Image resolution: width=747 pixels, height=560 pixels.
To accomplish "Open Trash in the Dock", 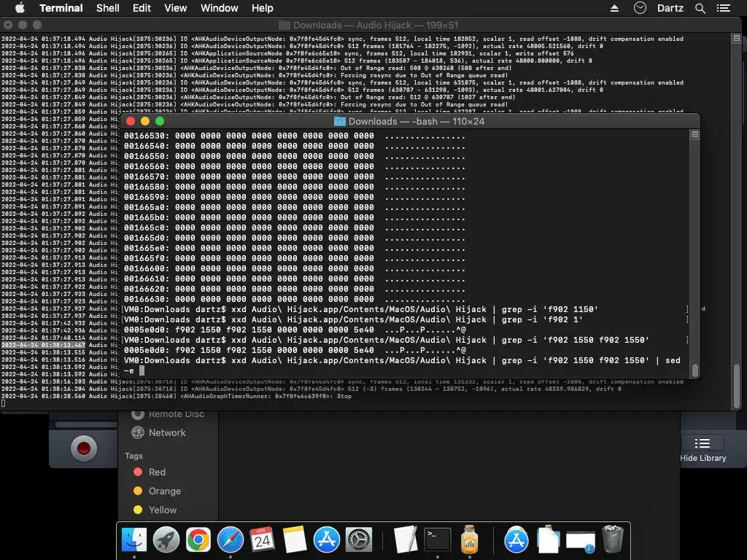I will point(613,540).
